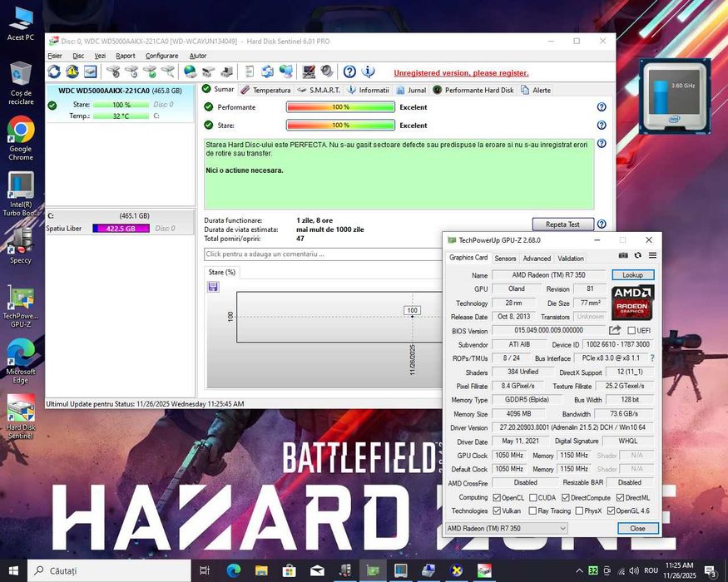Click the grey speaker toolbar icon
728x582 pixels.
click(327, 72)
